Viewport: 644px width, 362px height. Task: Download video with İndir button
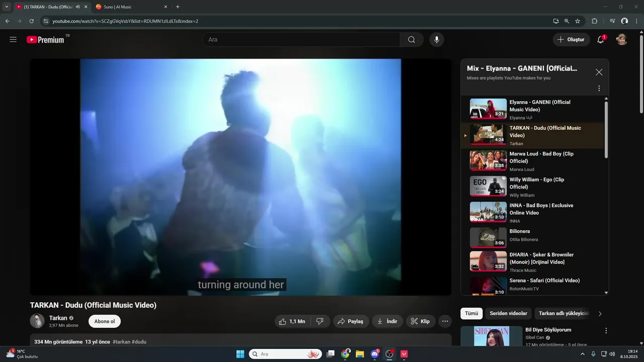pos(387,321)
